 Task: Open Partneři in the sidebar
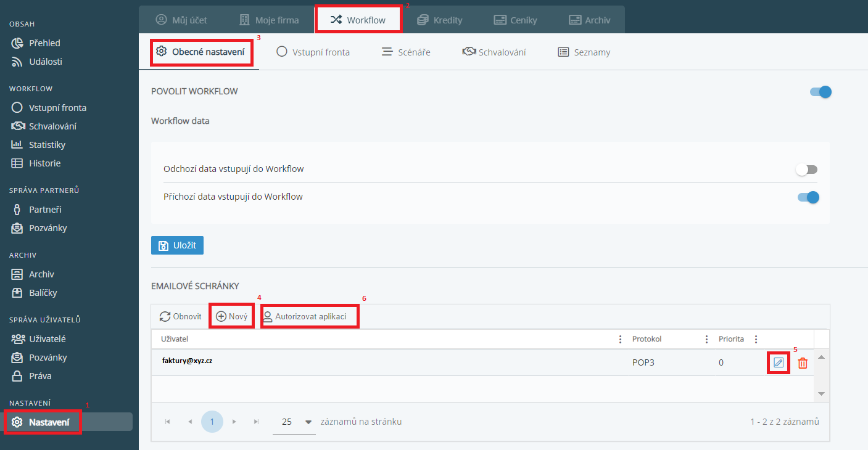[45, 210]
